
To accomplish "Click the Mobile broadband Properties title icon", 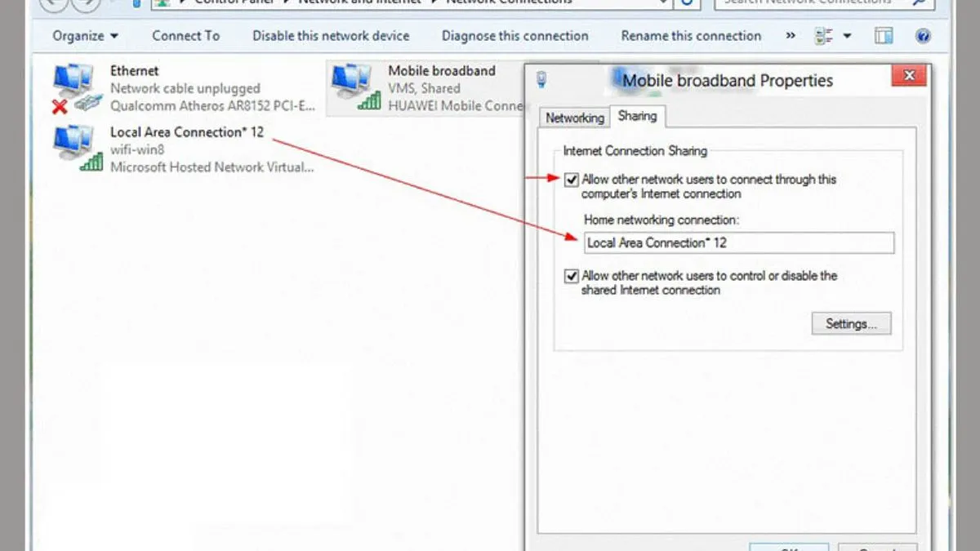I will tap(541, 80).
